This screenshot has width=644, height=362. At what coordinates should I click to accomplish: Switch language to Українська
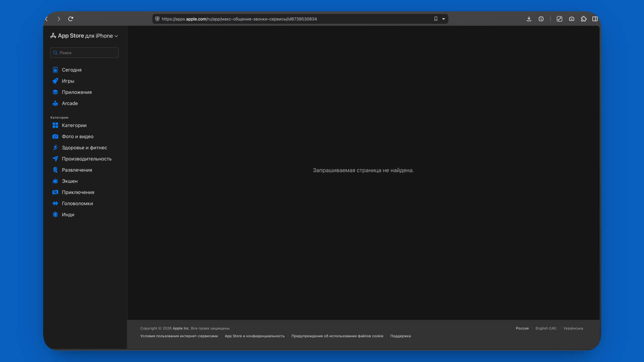573,328
